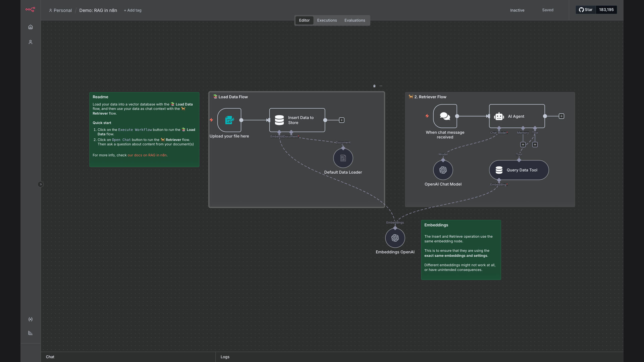Open the Logs panel at bottom
Image resolution: width=644 pixels, height=362 pixels.
(x=225, y=357)
